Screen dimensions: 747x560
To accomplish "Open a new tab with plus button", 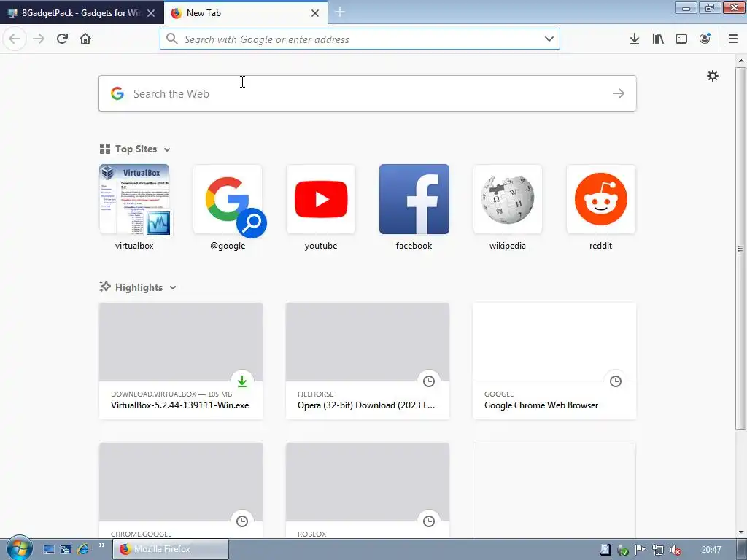I will click(340, 12).
